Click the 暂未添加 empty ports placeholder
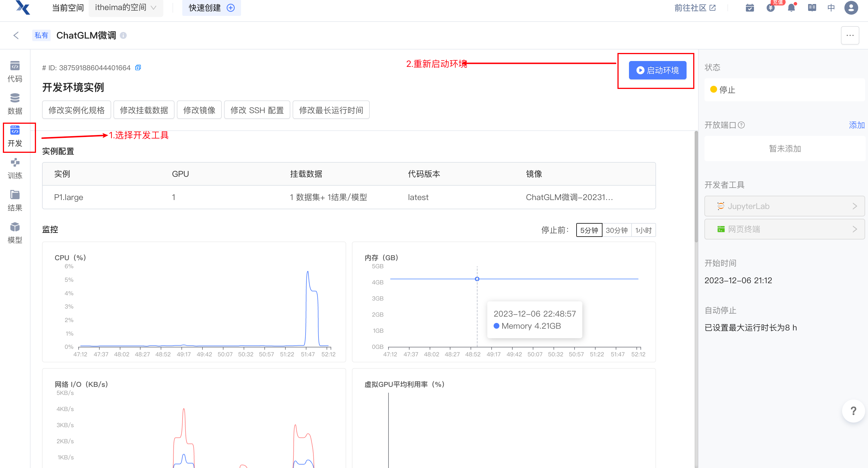Screen dimensions: 868x468 (784, 149)
